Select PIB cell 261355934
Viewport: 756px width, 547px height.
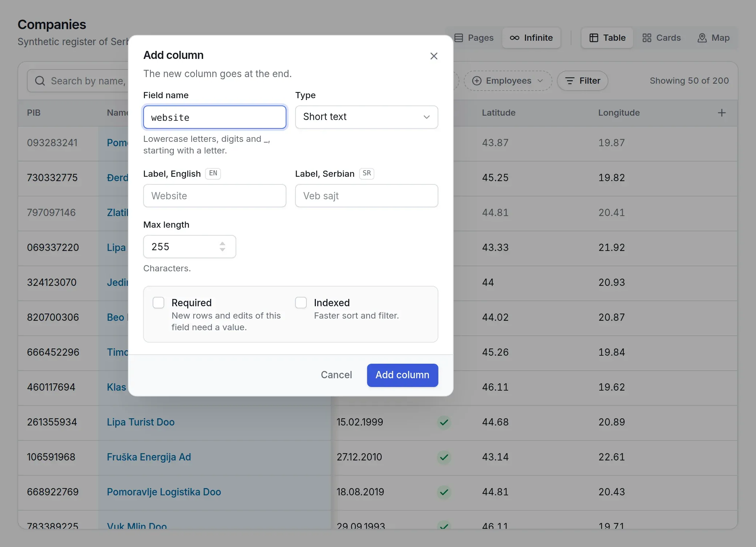point(52,422)
